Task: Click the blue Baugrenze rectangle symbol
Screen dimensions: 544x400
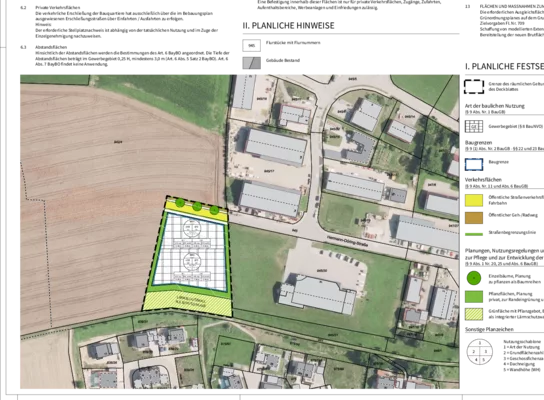Action: pyautogui.click(x=474, y=164)
